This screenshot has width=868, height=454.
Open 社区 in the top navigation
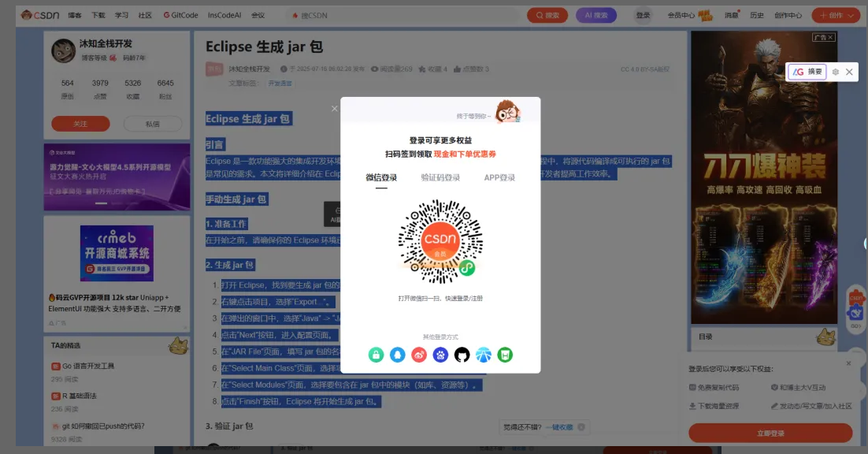(x=145, y=16)
